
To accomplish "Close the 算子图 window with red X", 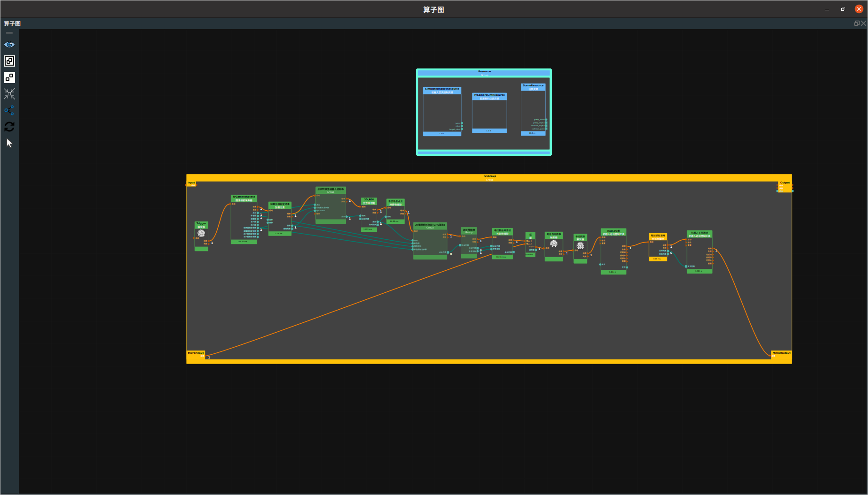I will pos(859,9).
